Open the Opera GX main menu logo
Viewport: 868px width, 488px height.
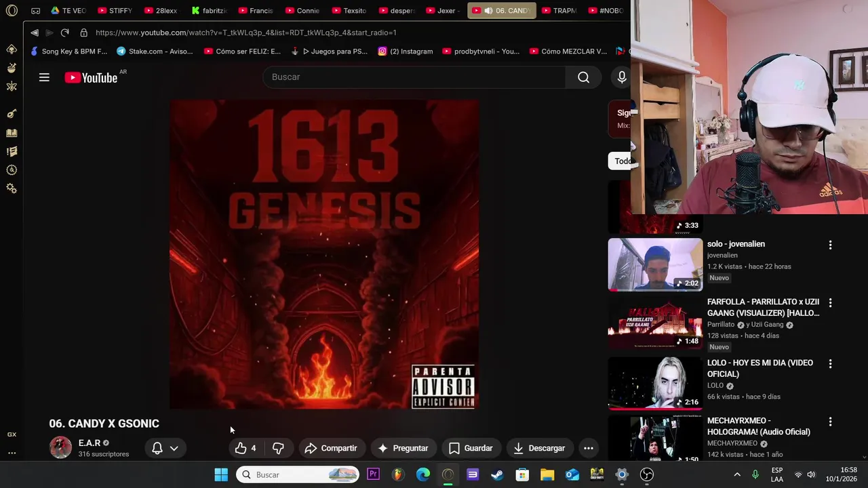[x=12, y=11]
